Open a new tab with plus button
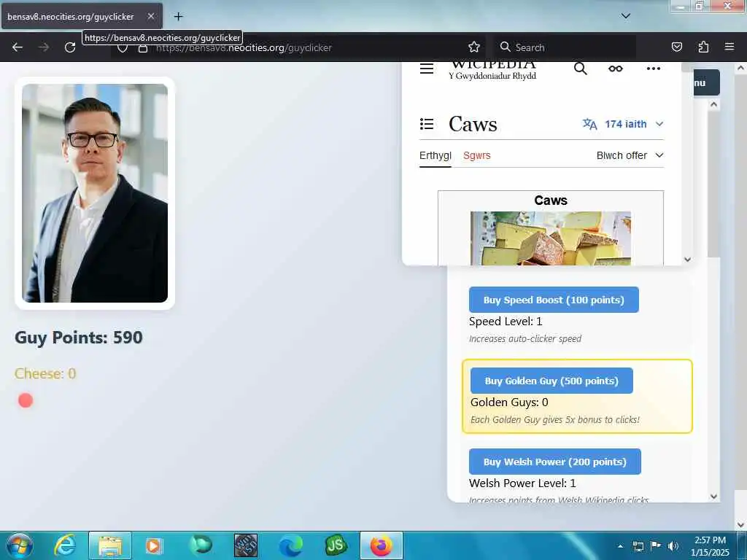 (x=178, y=17)
